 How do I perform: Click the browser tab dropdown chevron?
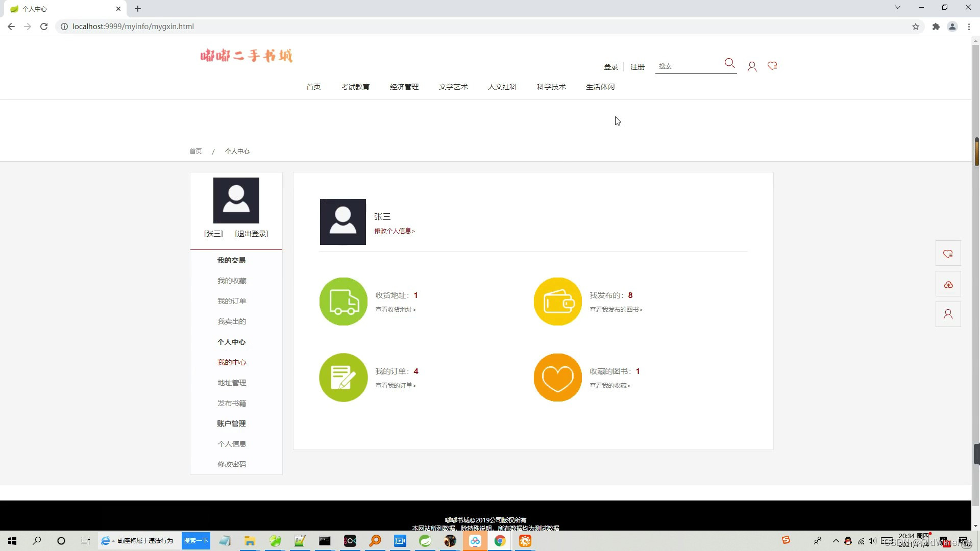(898, 8)
